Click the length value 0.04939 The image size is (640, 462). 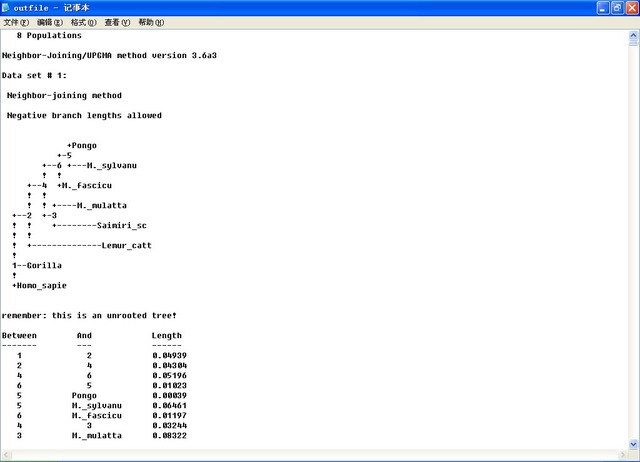[169, 355]
